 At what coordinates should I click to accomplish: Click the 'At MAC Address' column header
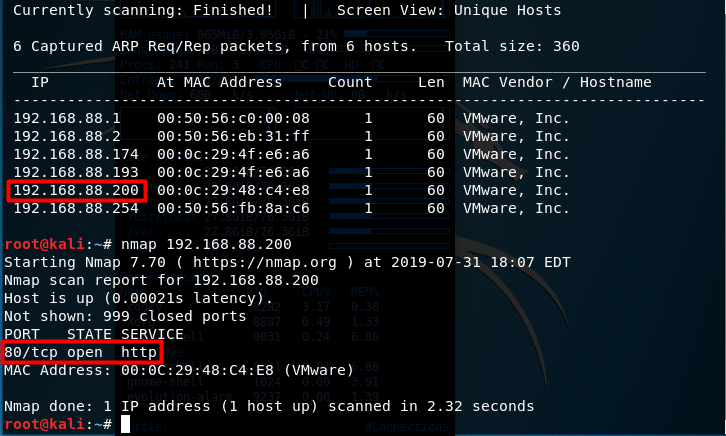(219, 82)
